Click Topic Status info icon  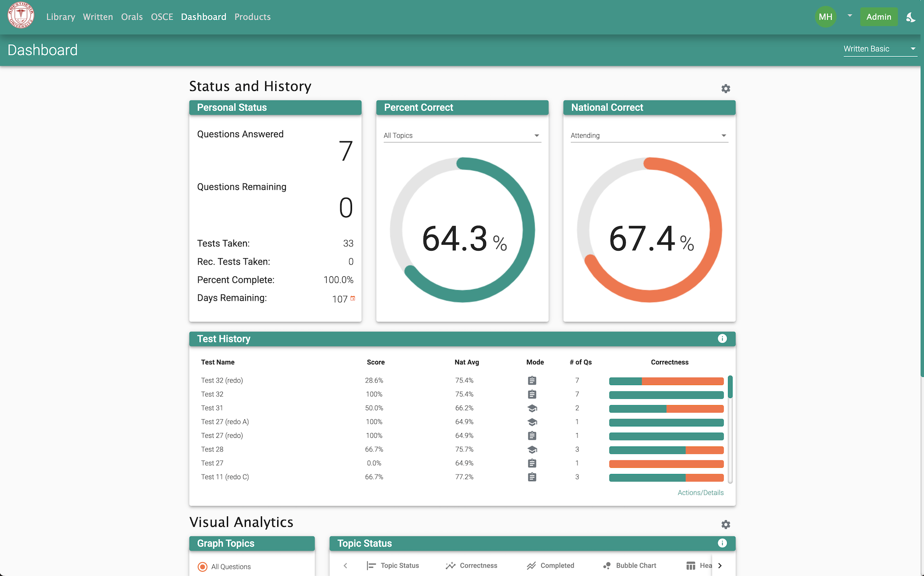[722, 543]
